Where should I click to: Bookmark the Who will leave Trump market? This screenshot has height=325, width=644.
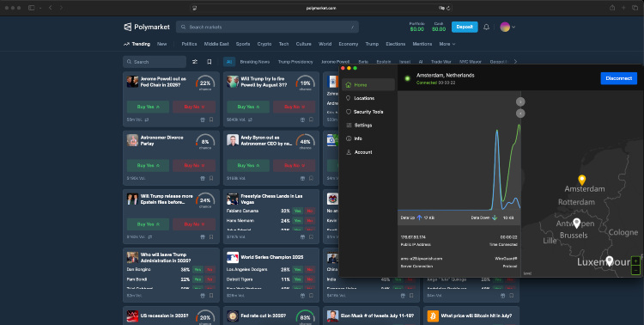[211, 296]
